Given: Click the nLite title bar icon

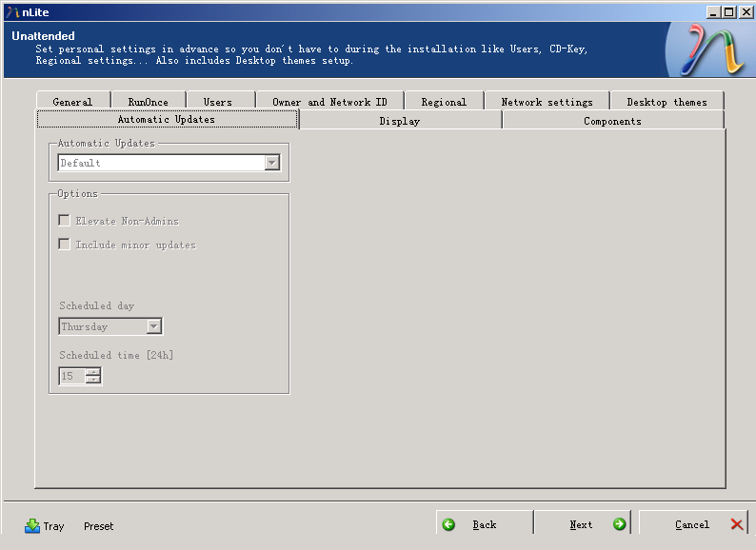Looking at the screenshot, I should point(11,11).
